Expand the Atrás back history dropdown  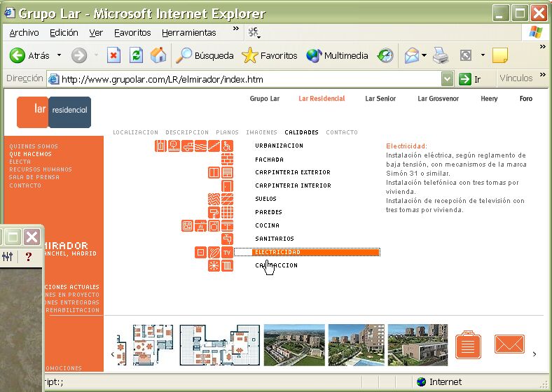point(59,56)
